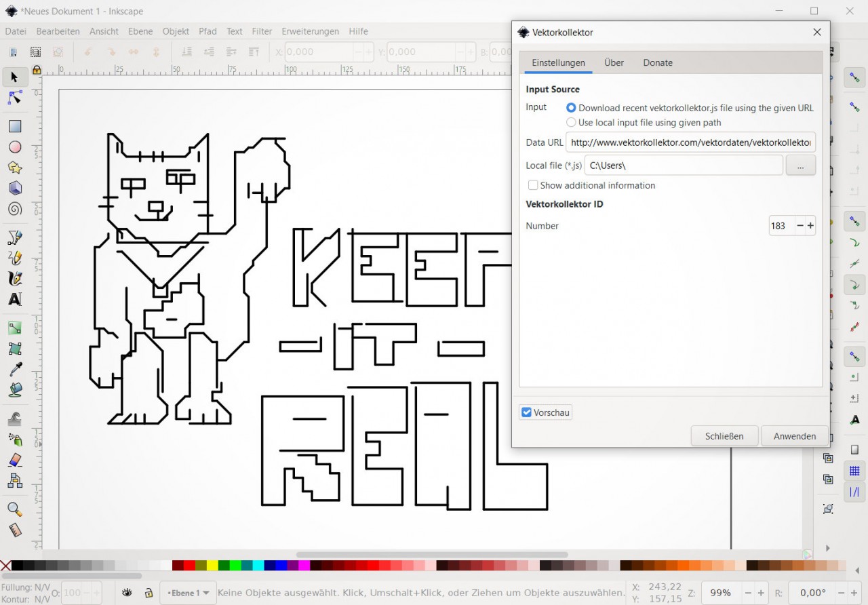Click the Data URL input field

pos(690,142)
